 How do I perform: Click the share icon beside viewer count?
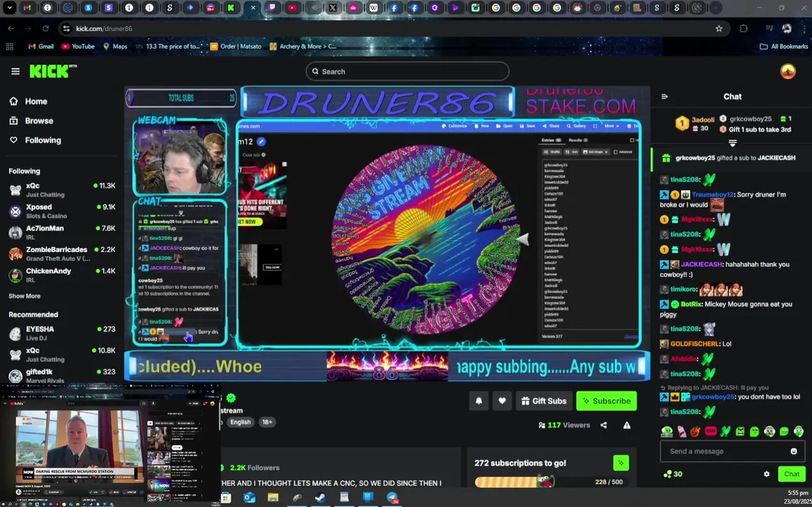click(x=604, y=425)
